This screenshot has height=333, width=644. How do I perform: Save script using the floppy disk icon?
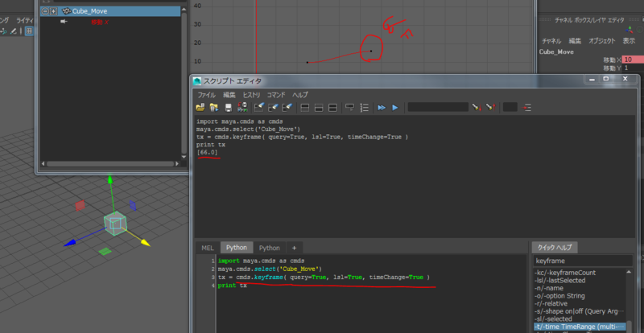(229, 108)
